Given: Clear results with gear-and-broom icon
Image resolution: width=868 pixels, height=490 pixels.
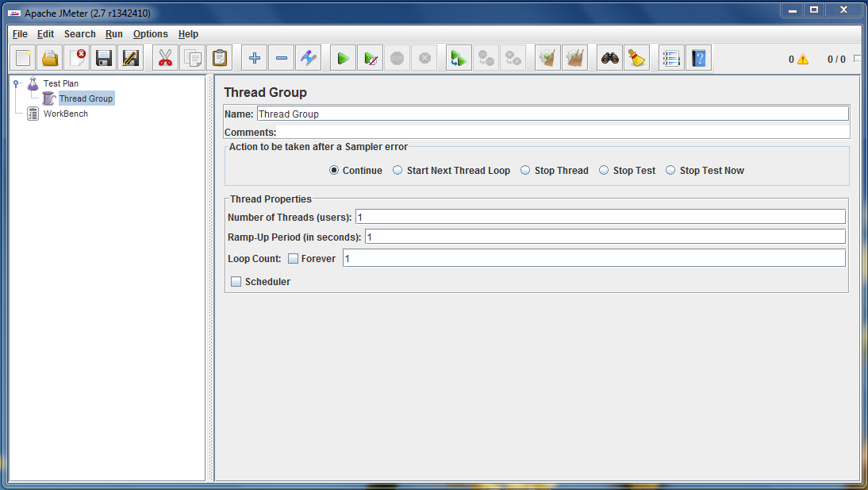Looking at the screenshot, I should tap(548, 58).
